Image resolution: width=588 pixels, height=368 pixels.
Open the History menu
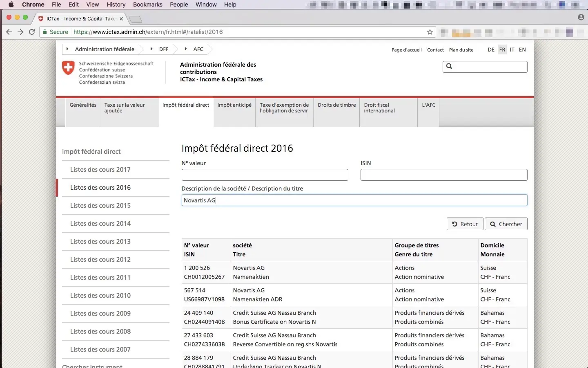click(x=116, y=4)
